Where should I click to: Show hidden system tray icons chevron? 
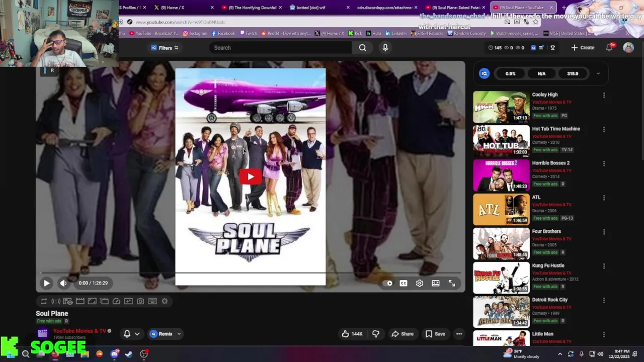pos(560,354)
